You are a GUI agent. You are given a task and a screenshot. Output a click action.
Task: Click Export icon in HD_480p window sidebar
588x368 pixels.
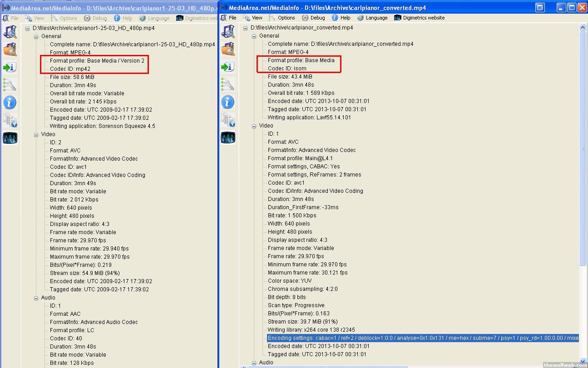(x=10, y=68)
